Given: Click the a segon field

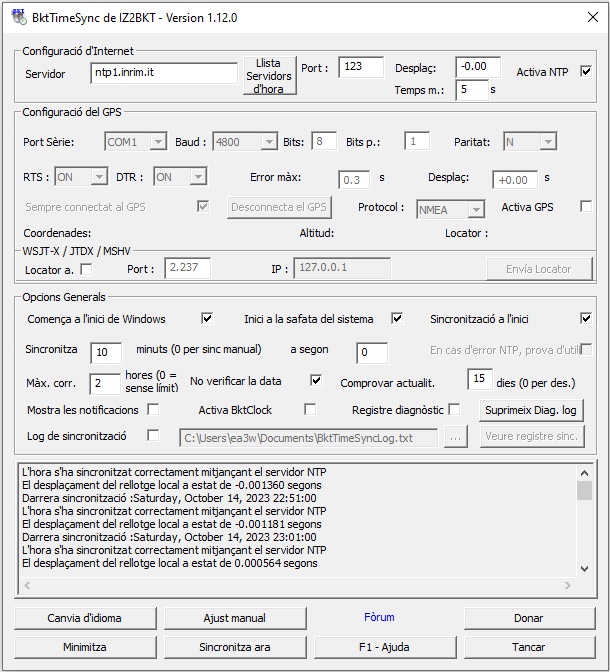Looking at the screenshot, I should click(372, 353).
